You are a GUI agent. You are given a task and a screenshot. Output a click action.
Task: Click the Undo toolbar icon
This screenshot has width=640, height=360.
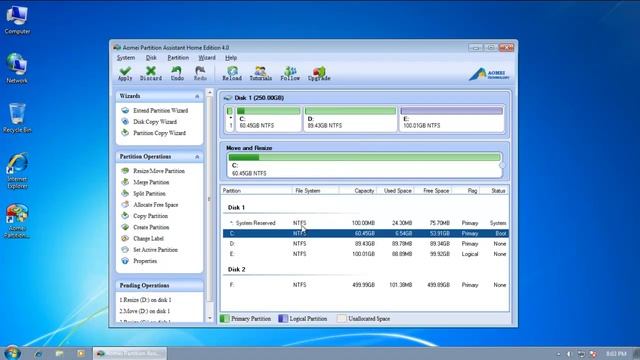(x=177, y=73)
